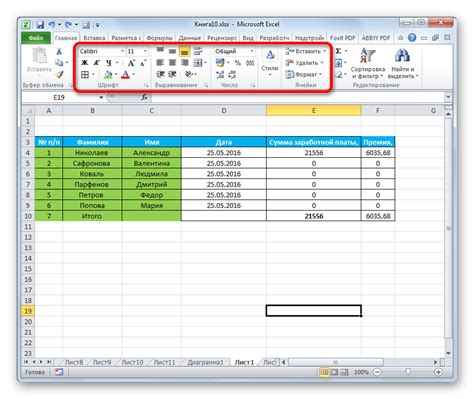Decrease the font size
This screenshot has width=474, height=399.
pos(143,63)
